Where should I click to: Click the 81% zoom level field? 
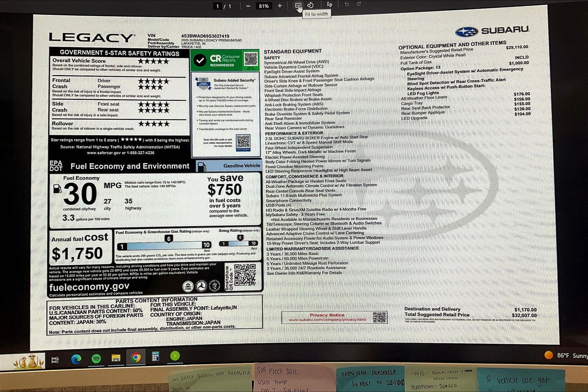(x=264, y=6)
